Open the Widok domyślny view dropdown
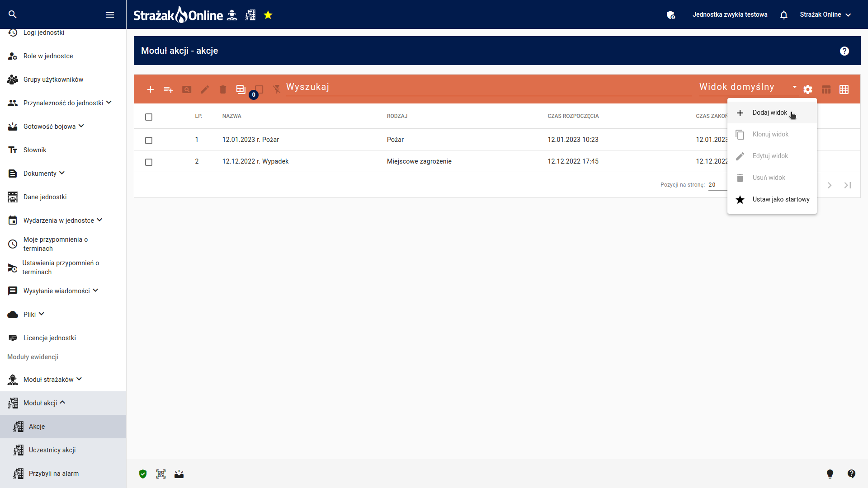868x488 pixels. pos(749,87)
